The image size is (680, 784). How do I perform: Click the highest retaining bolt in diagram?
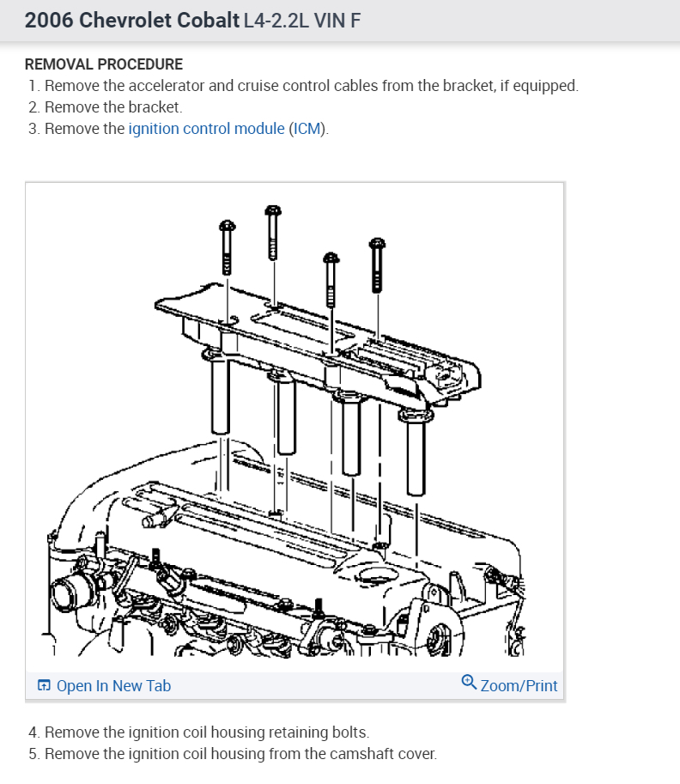coord(272,233)
